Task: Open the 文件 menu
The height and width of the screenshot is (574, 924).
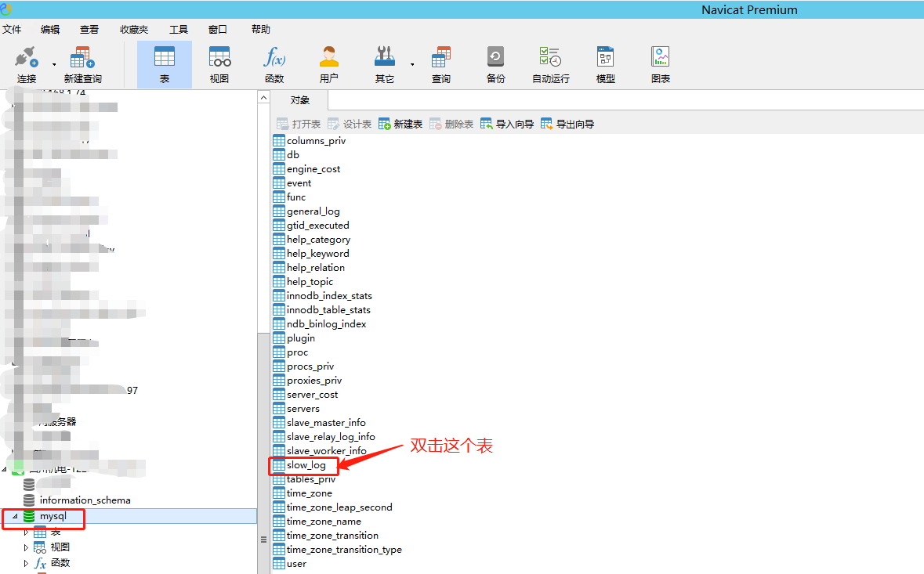Action: (x=12, y=30)
